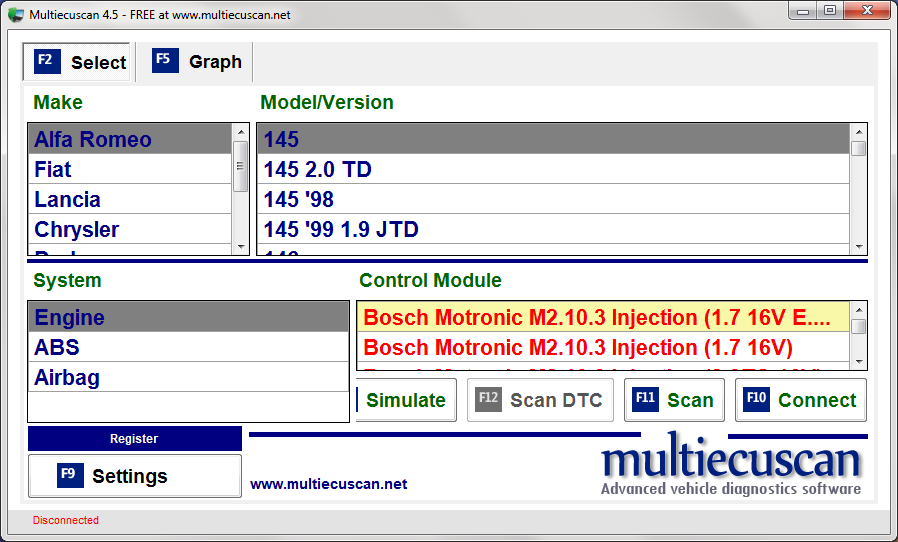Image resolution: width=898 pixels, height=542 pixels.
Task: Click Model/Version scrollbar down arrow
Action: (x=858, y=247)
